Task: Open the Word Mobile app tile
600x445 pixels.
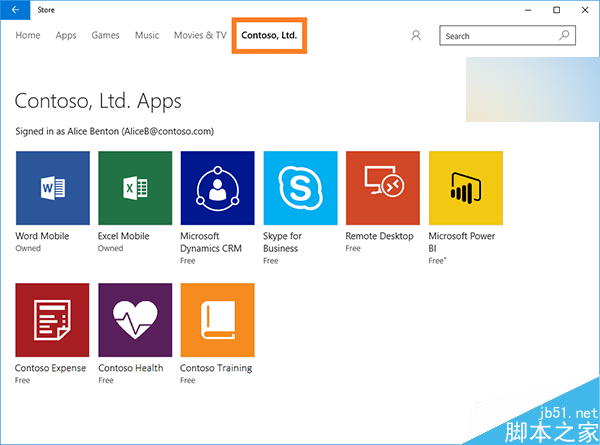Action: tap(52, 188)
